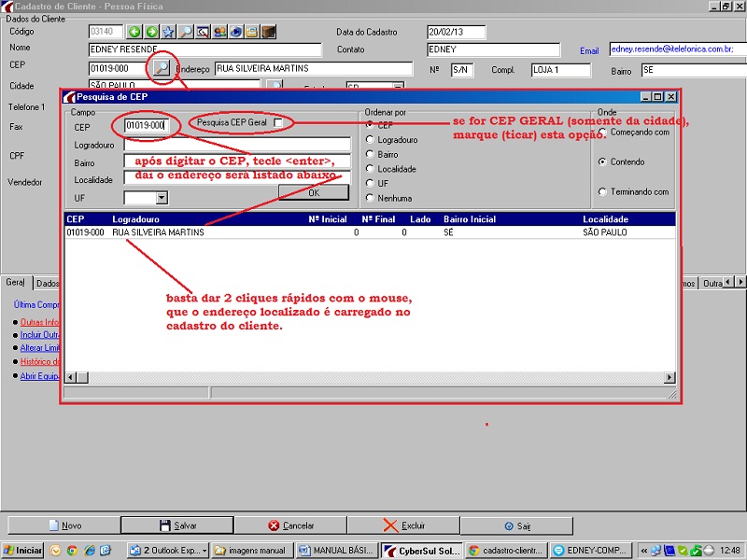This screenshot has width=747, height=560.
Task: Sort by the Logradouro column header
Action: 135,219
